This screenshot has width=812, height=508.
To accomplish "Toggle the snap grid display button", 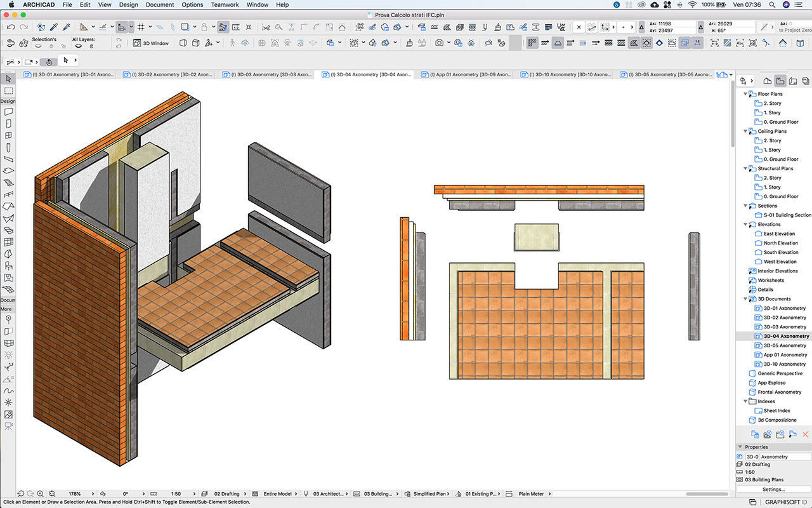I will [x=140, y=27].
